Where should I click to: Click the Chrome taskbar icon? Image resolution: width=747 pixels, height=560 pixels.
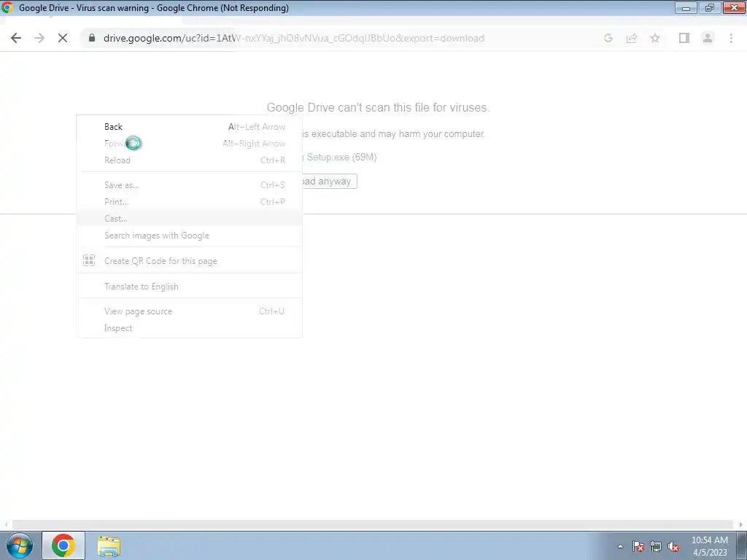pos(63,545)
